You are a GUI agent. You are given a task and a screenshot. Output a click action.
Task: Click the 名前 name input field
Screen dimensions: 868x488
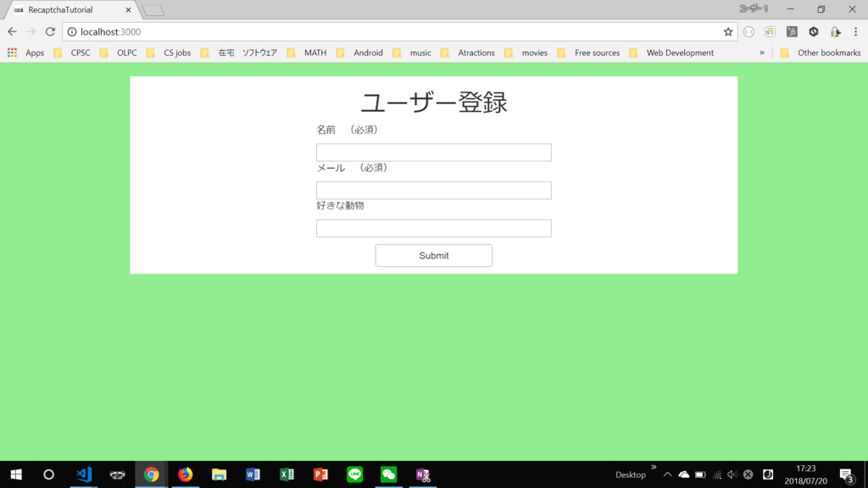pyautogui.click(x=433, y=152)
